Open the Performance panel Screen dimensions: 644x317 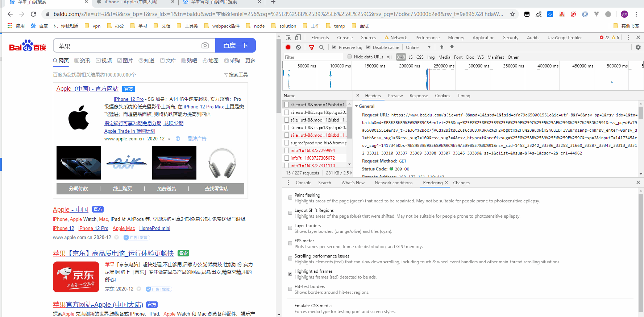pos(427,37)
